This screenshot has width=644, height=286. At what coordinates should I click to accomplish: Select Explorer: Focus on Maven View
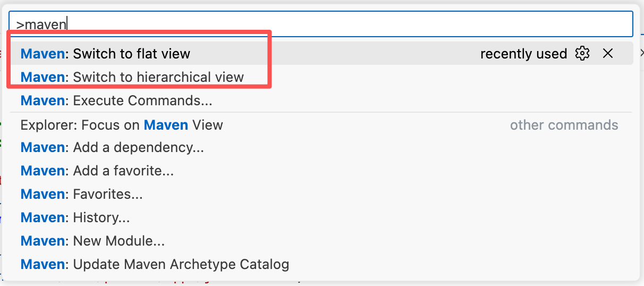(x=122, y=125)
